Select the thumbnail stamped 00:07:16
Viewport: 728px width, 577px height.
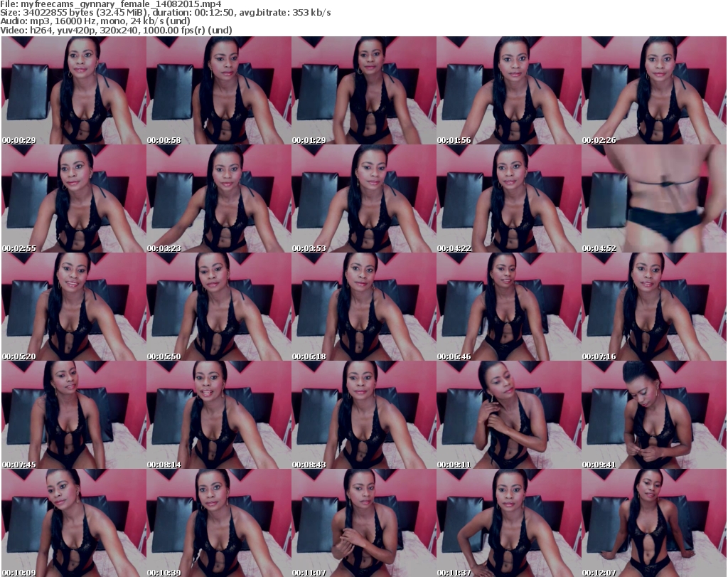654,307
